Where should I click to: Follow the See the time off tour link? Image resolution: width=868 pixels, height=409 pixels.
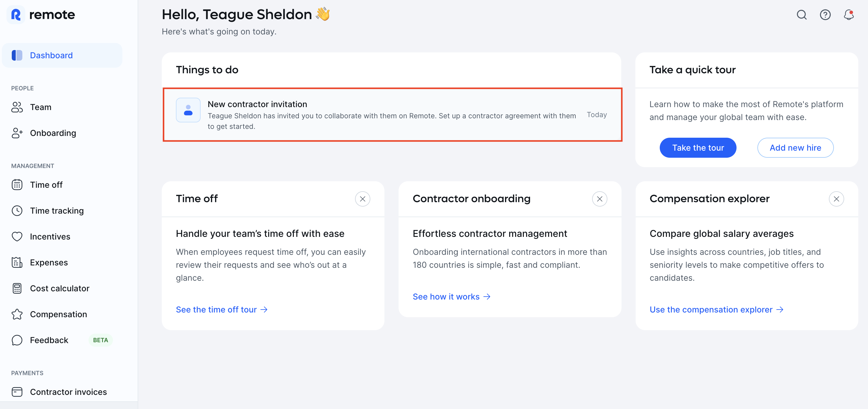(x=222, y=310)
